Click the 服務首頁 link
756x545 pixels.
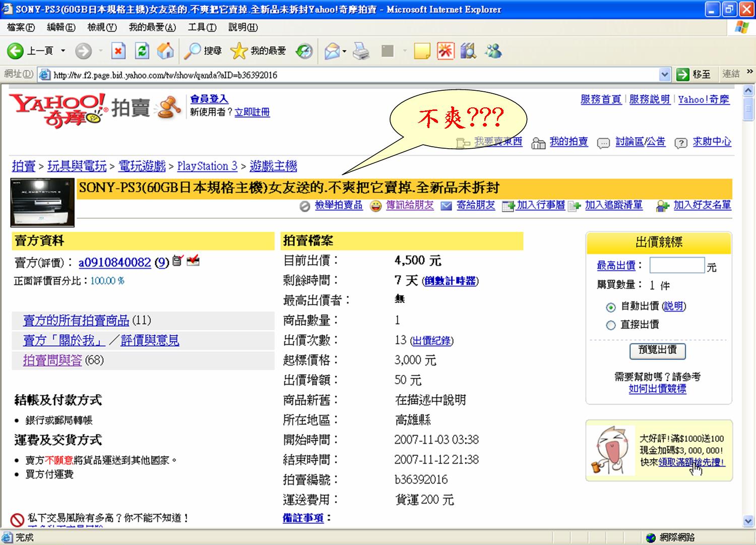pos(601,99)
